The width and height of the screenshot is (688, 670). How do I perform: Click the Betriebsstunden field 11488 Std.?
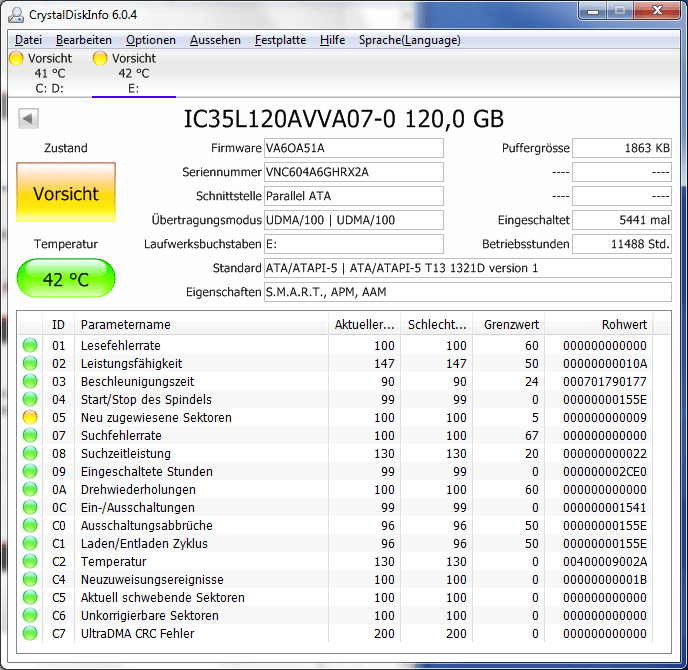(622, 244)
